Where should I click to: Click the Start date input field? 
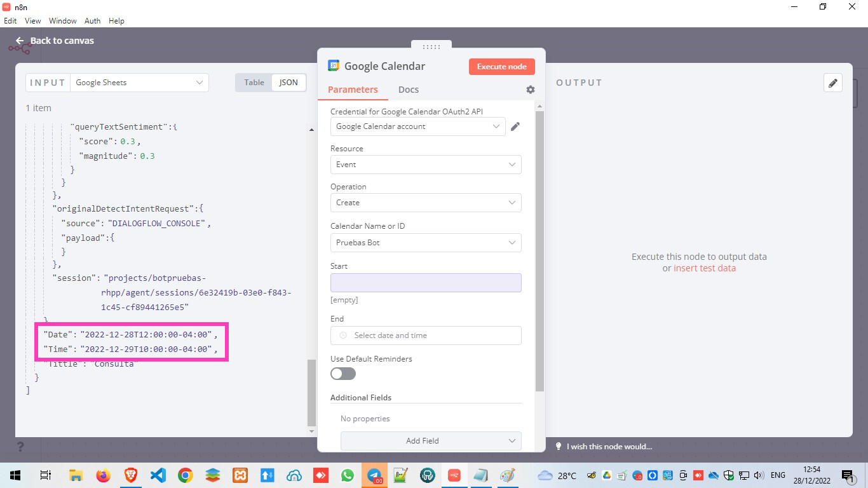coord(426,283)
